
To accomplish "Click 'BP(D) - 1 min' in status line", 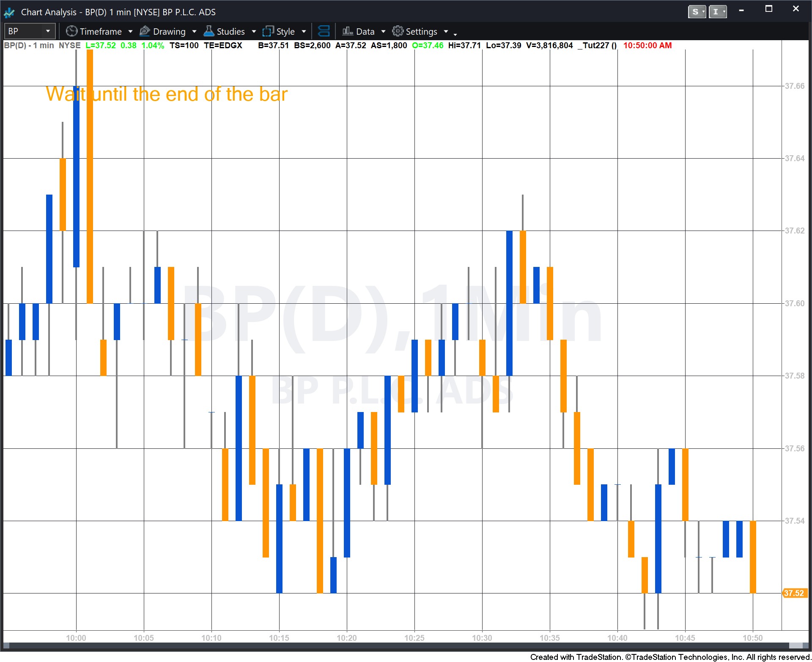I will [x=29, y=46].
